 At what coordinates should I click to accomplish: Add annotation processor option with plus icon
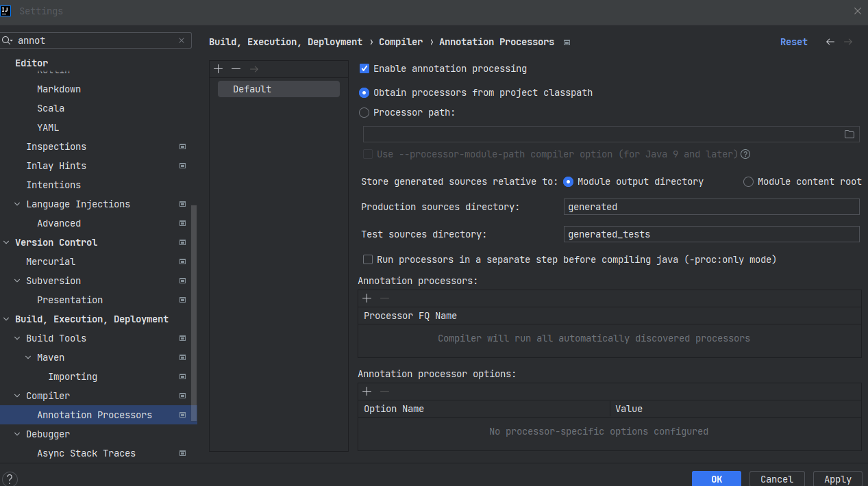tap(367, 392)
